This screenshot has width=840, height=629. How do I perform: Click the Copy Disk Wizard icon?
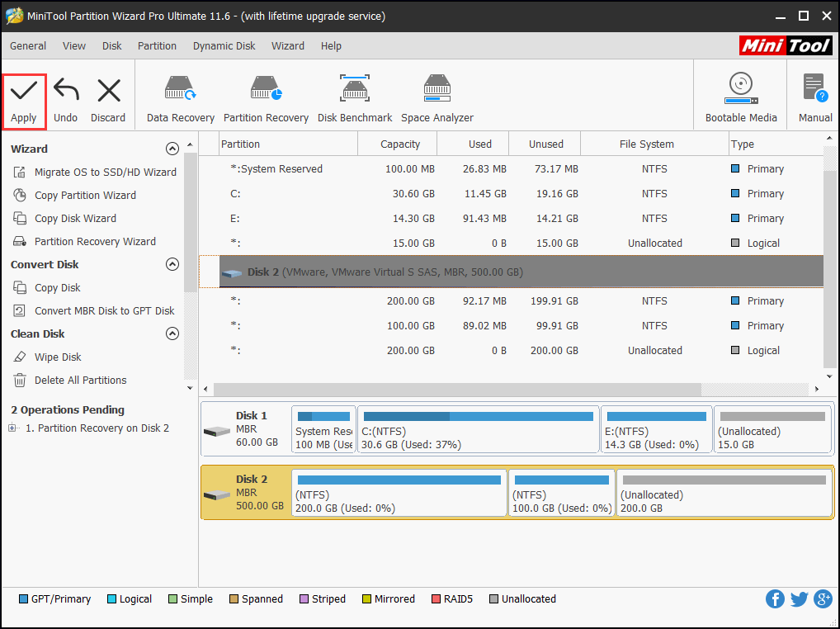20,218
